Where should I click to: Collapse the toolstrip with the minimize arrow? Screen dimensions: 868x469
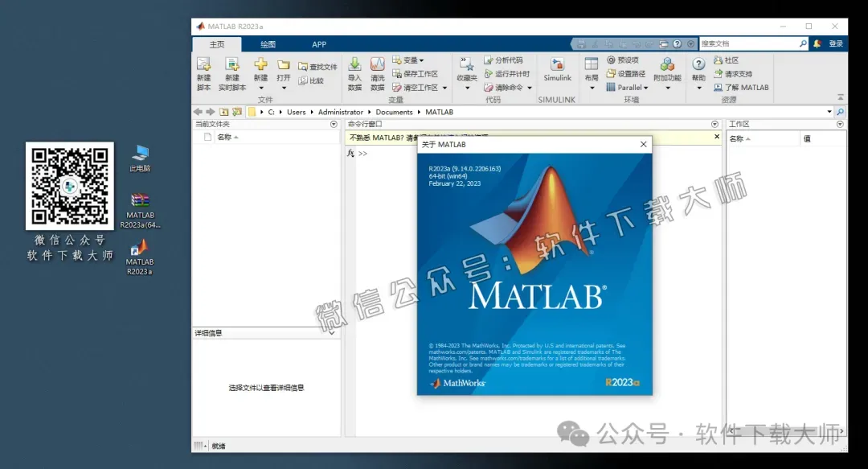pyautogui.click(x=841, y=97)
